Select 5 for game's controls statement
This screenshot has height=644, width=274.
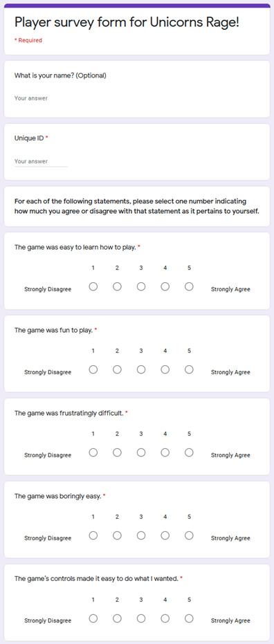tap(189, 618)
